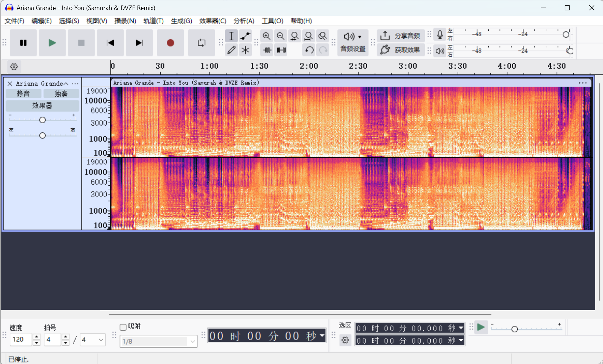Viewport: 603px width, 364px height.
Task: Open the clip title bar three-dots menu
Action: click(583, 83)
